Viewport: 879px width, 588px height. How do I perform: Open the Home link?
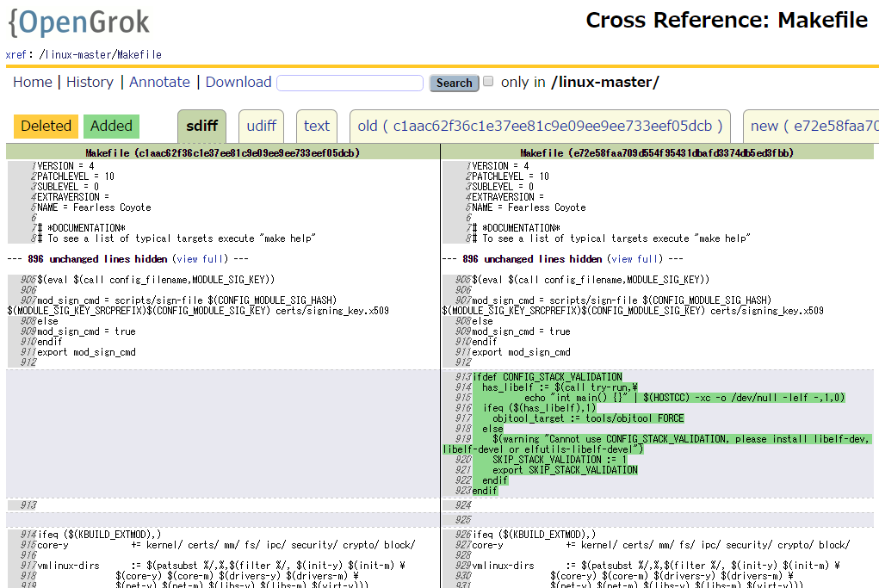tap(33, 82)
